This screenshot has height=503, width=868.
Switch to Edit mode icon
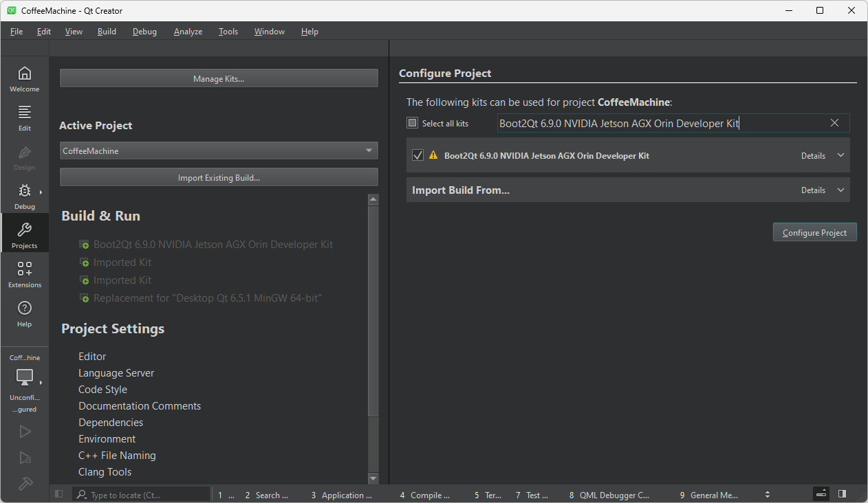(24, 118)
